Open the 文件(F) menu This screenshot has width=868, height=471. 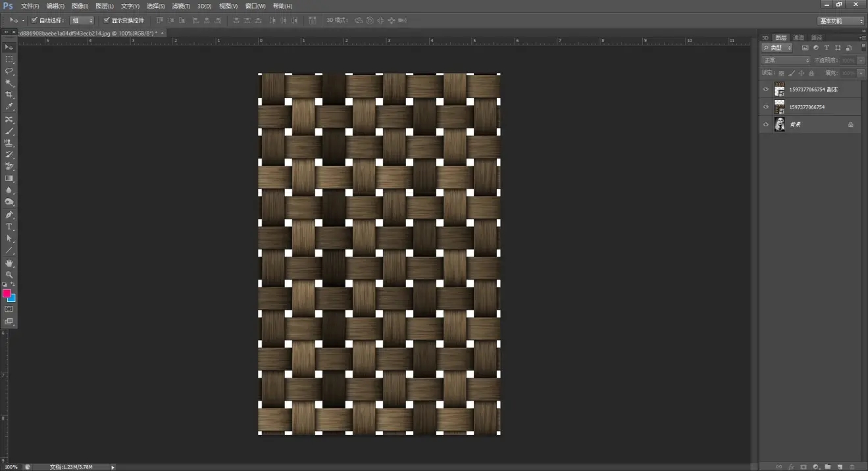click(x=30, y=6)
